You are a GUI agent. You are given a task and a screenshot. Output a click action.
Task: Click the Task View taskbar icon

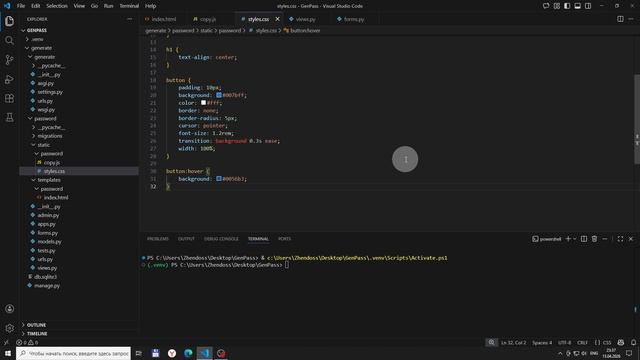point(139,353)
